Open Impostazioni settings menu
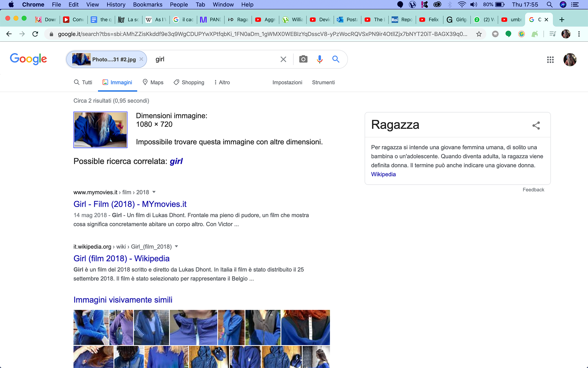 click(287, 82)
